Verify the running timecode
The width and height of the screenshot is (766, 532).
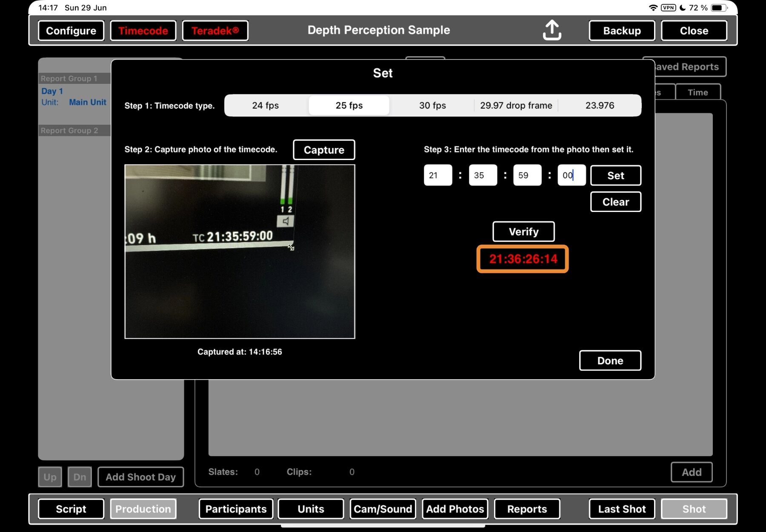[523, 232]
